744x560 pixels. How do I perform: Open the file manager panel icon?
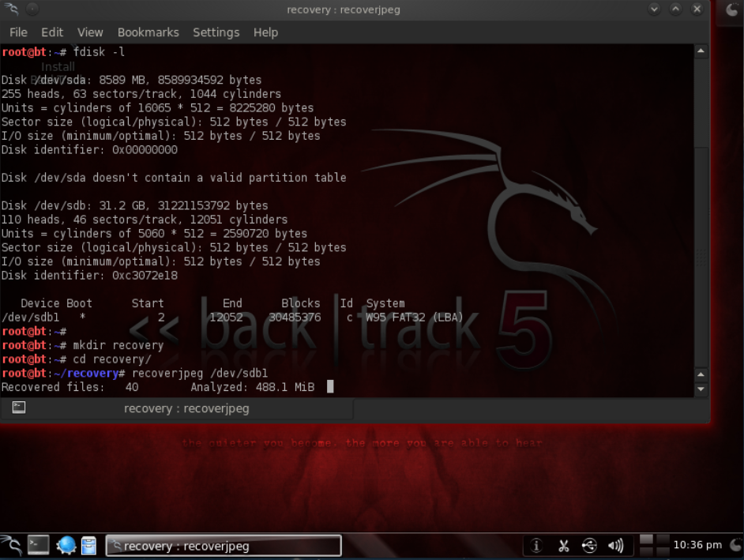(88, 545)
